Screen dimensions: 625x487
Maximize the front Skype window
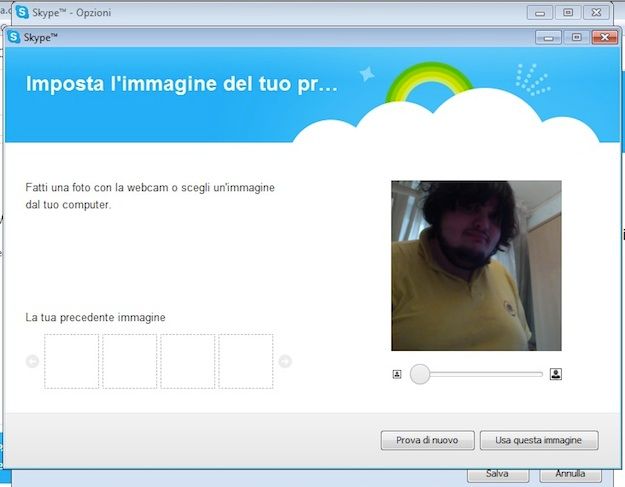576,37
